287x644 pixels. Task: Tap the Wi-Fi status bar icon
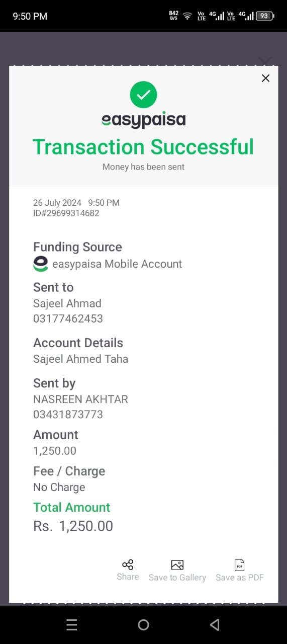point(187,16)
